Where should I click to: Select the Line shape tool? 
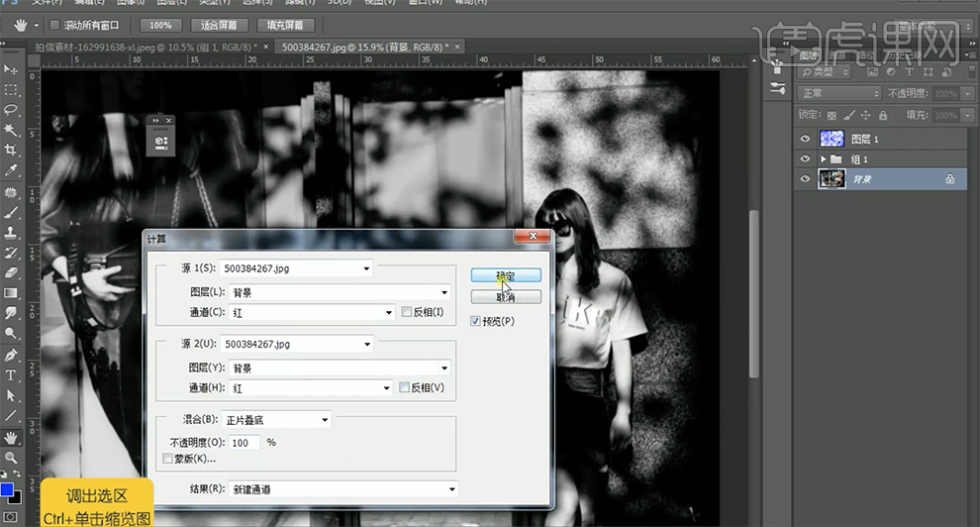pos(11,416)
